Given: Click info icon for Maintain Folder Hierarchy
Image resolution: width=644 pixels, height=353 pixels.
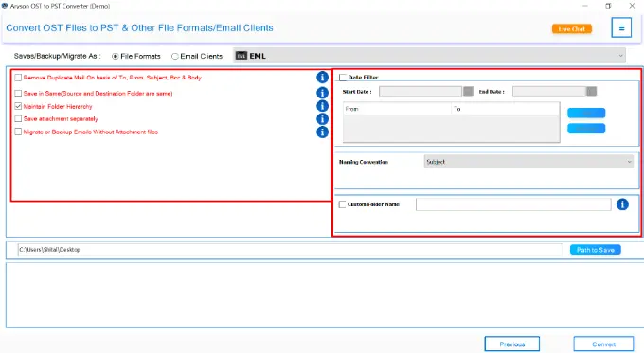Looking at the screenshot, I should [x=322, y=106].
